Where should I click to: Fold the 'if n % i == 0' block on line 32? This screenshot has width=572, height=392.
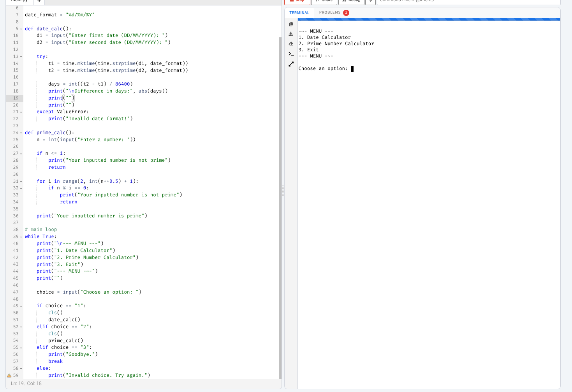tap(21, 188)
